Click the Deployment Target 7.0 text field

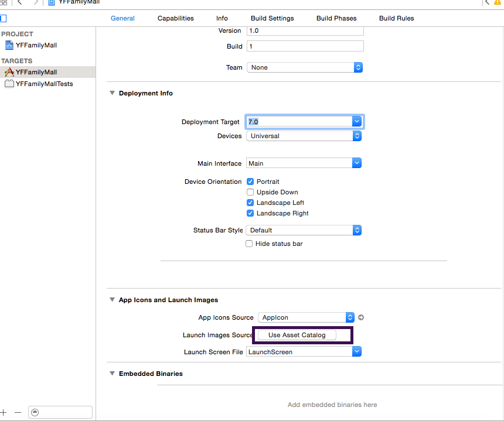pyautogui.click(x=299, y=122)
